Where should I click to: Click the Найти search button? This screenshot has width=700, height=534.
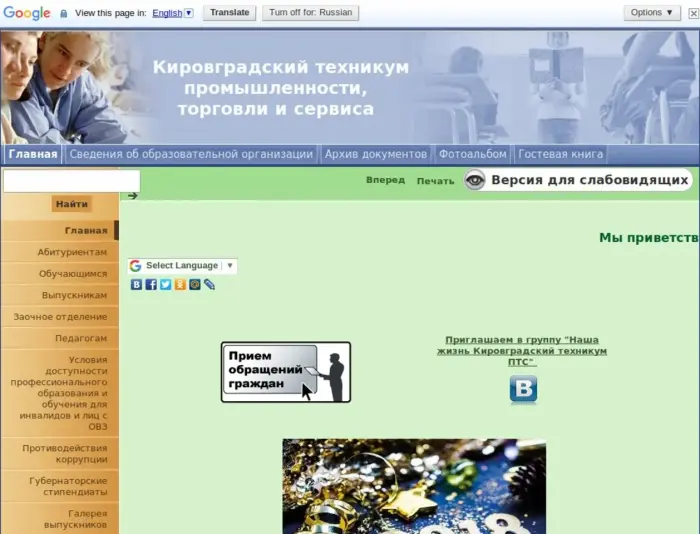tap(72, 204)
